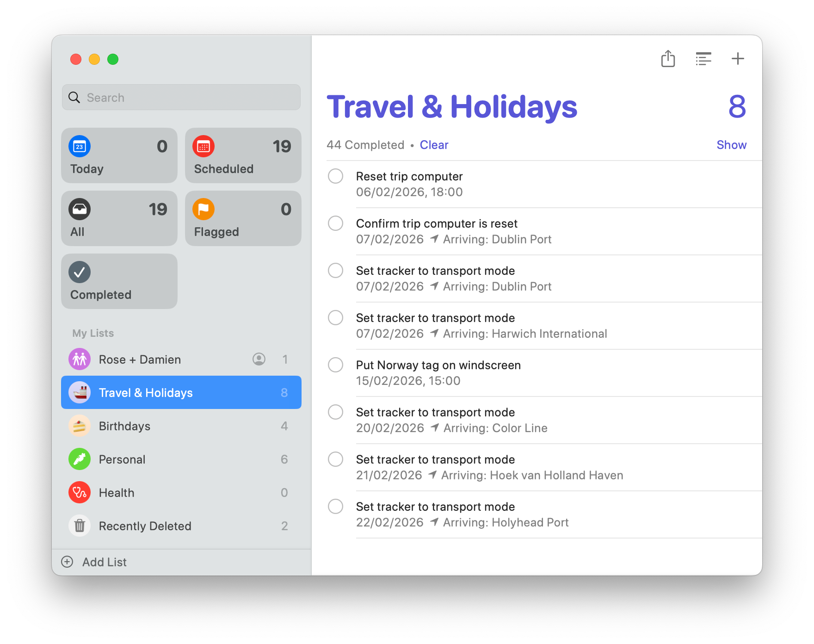Viewport: 814px width, 644px height.
Task: Click the cake icon next to Birthdays
Action: (x=79, y=426)
